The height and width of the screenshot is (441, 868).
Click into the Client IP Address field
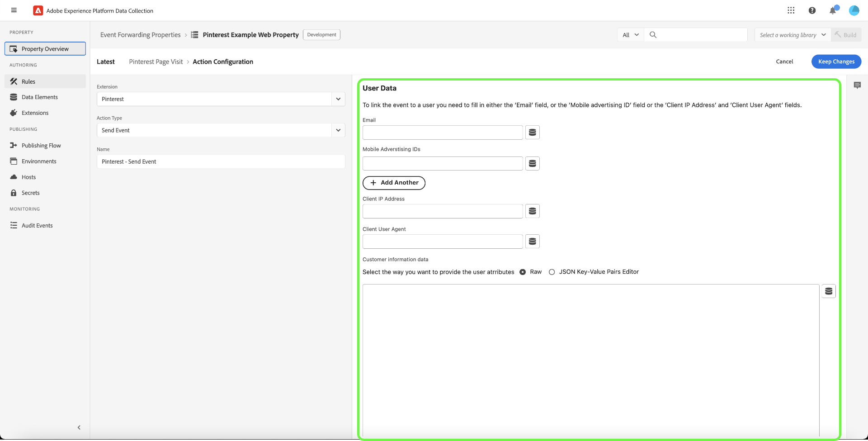pos(443,211)
